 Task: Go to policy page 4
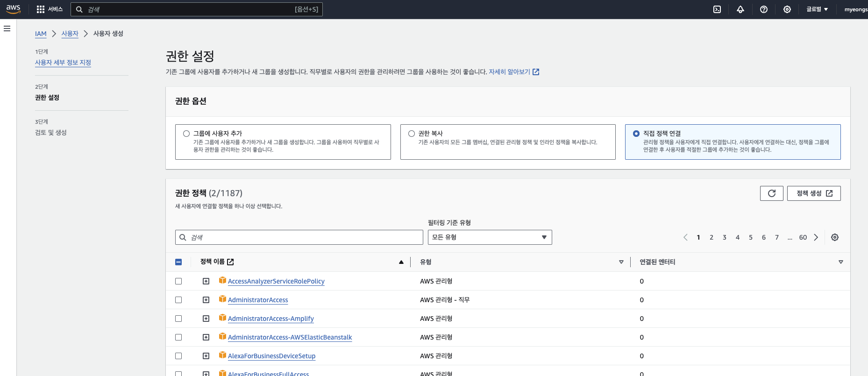click(x=738, y=237)
